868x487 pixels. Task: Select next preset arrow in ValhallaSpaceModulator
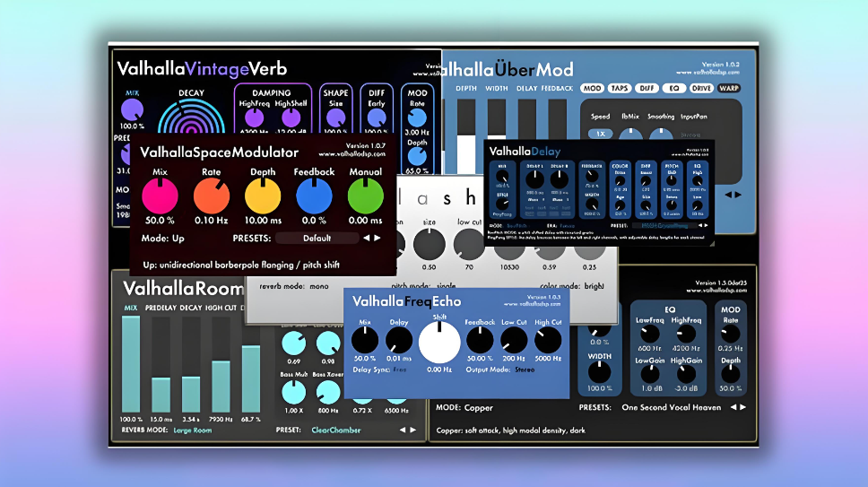[x=378, y=238]
